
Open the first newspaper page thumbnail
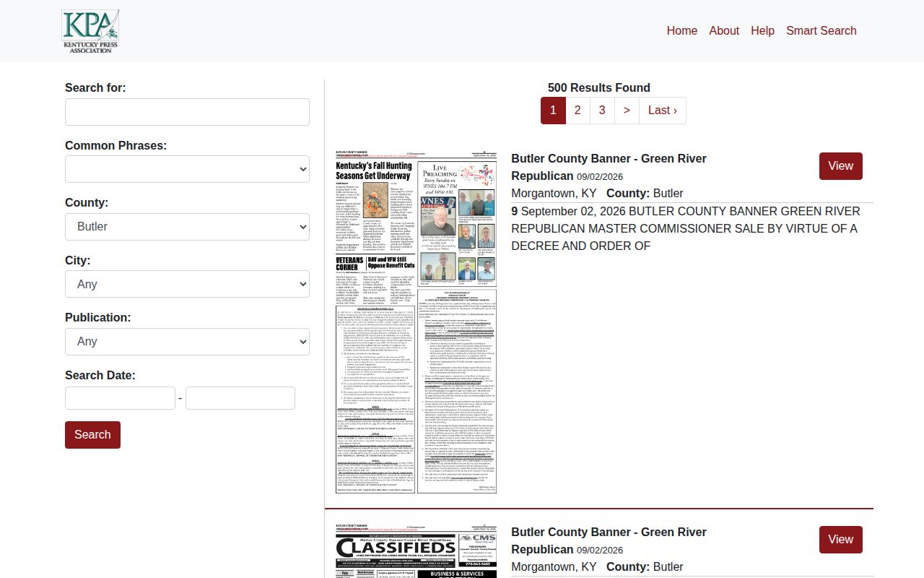pos(416,322)
